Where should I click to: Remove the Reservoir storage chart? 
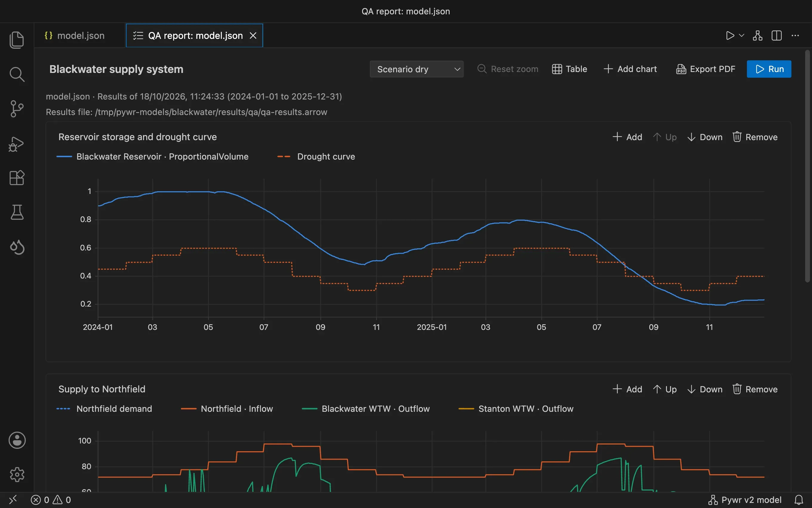pyautogui.click(x=755, y=137)
